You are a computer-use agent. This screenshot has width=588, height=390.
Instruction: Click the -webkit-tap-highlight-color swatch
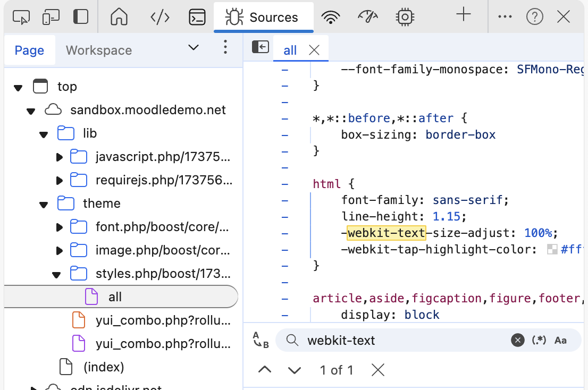click(552, 250)
